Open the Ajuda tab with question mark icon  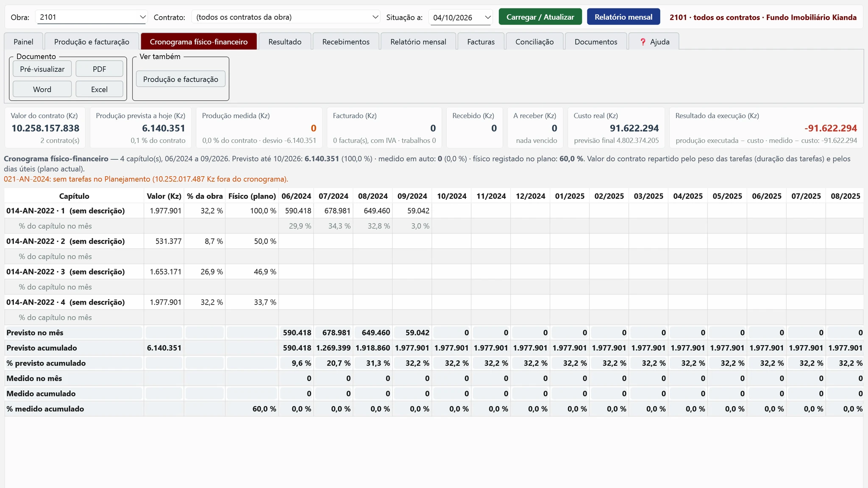point(654,42)
